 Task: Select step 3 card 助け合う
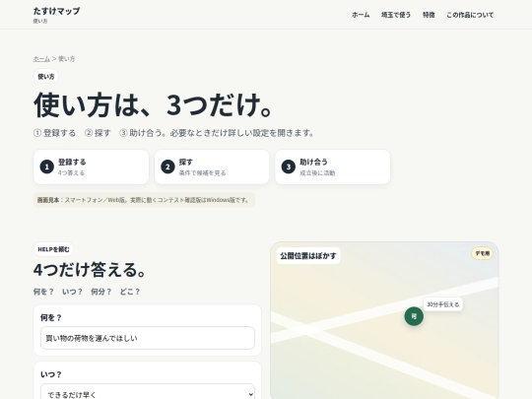(x=333, y=166)
